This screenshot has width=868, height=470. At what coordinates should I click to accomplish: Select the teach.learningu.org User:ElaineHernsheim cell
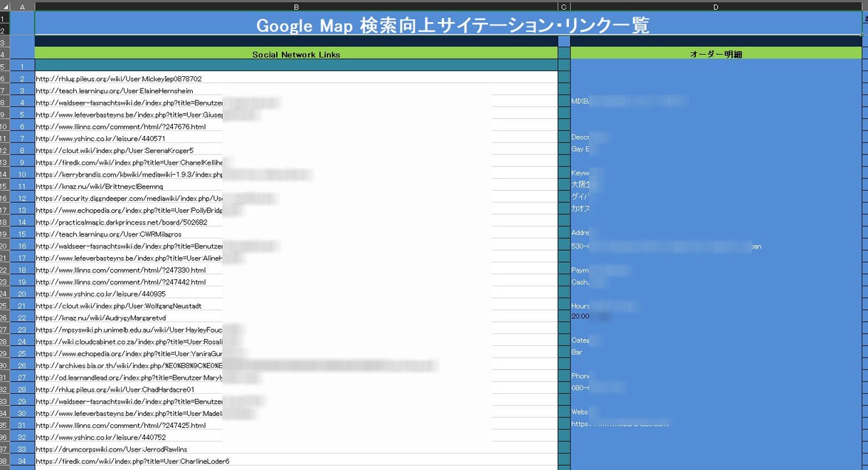pyautogui.click(x=296, y=90)
